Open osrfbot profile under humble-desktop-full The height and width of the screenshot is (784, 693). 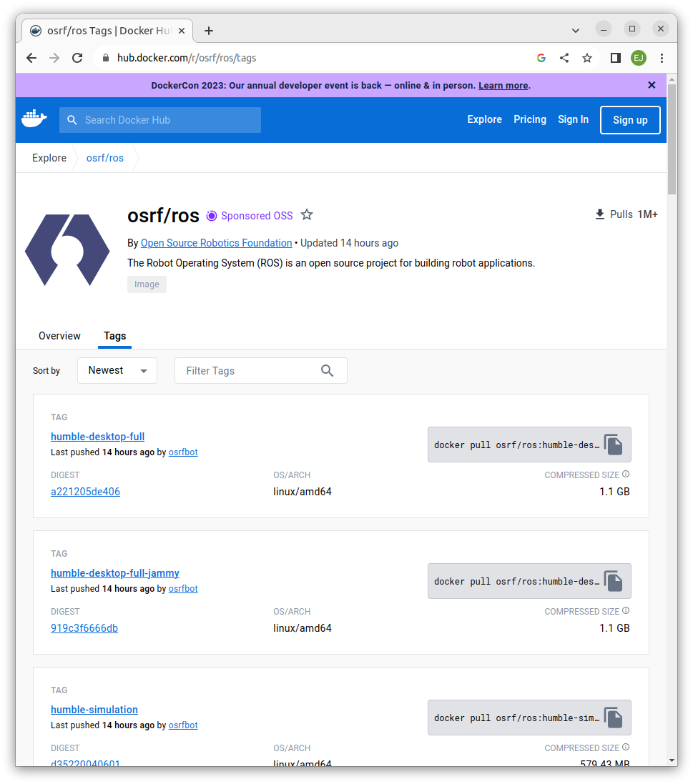coord(183,452)
